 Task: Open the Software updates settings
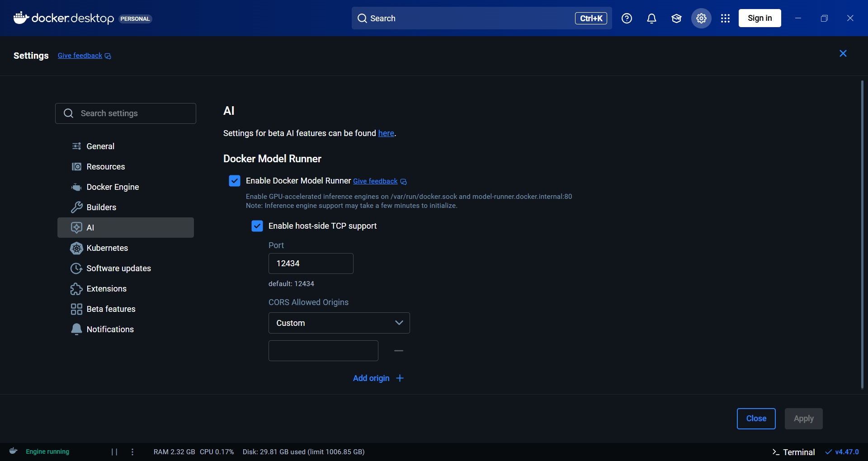click(126, 268)
